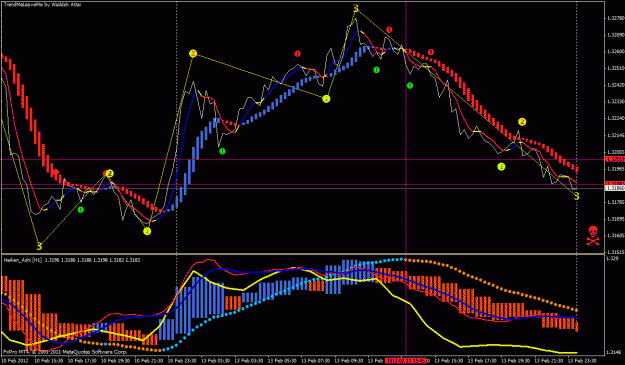Click the white current price tag 1.31860

point(615,188)
